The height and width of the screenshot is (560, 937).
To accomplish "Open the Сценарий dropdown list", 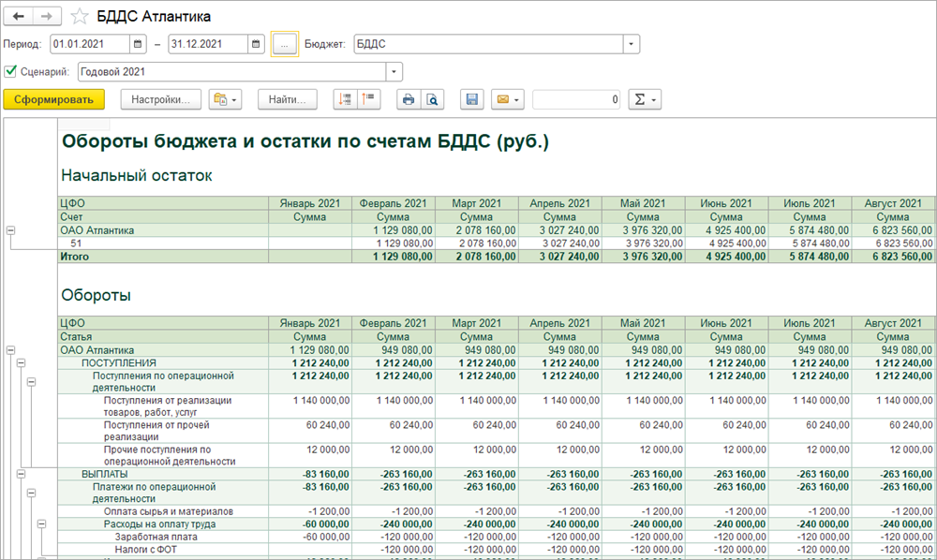I will coord(394,71).
